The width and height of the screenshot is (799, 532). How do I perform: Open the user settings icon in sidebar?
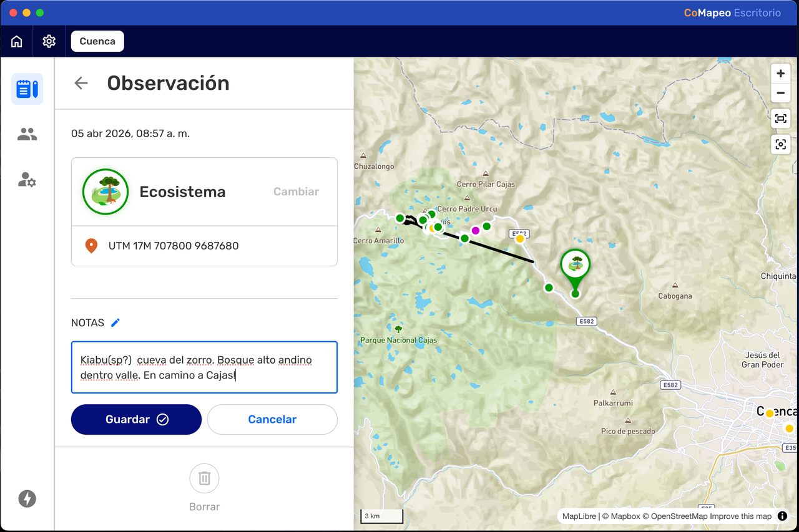(x=27, y=180)
